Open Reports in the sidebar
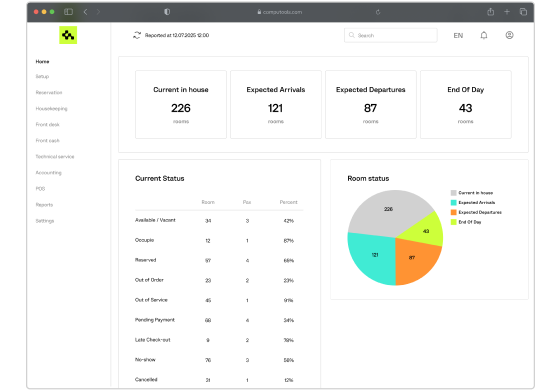Screen dimensions: 560x391 point(44,205)
